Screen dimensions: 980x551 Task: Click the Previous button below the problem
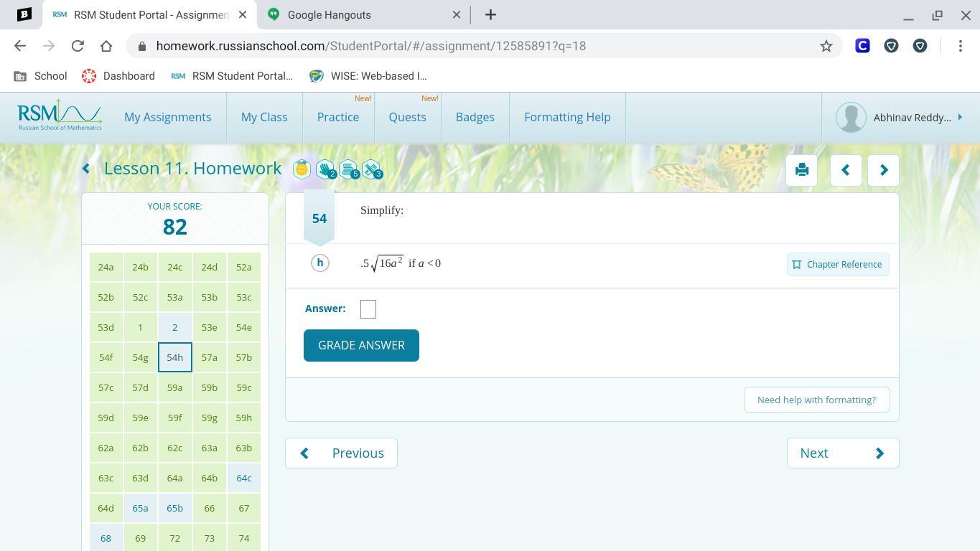pos(341,453)
